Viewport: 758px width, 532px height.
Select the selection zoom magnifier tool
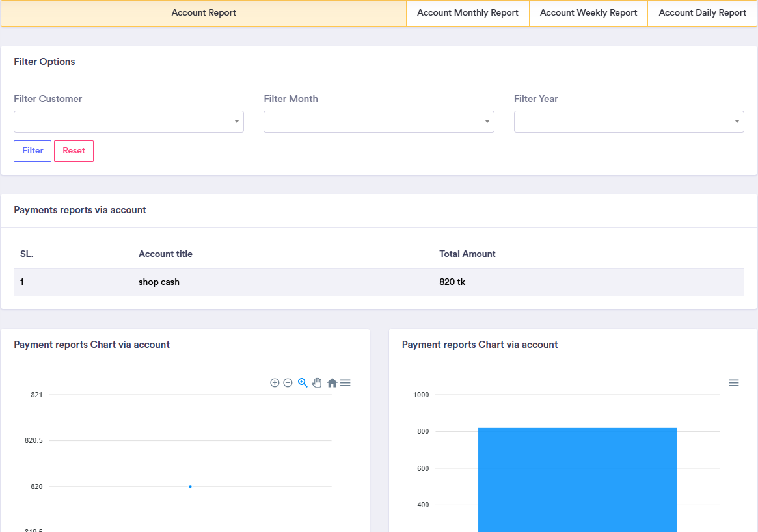(303, 382)
